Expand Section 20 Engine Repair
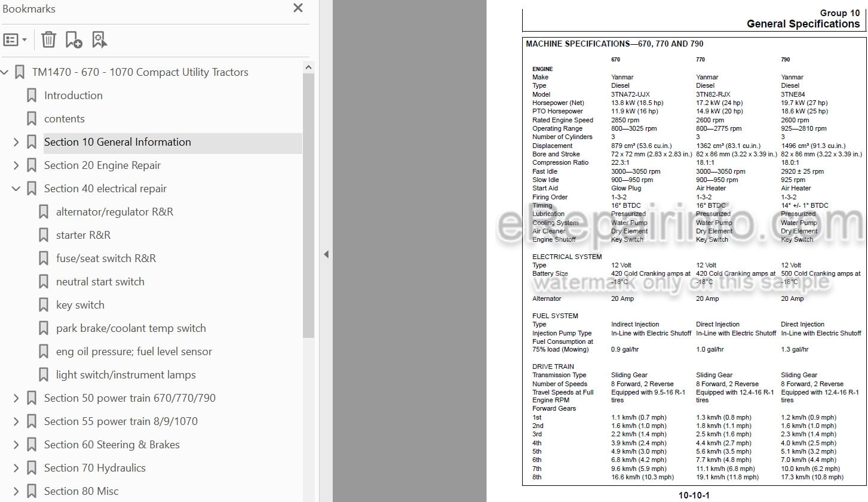 click(16, 165)
